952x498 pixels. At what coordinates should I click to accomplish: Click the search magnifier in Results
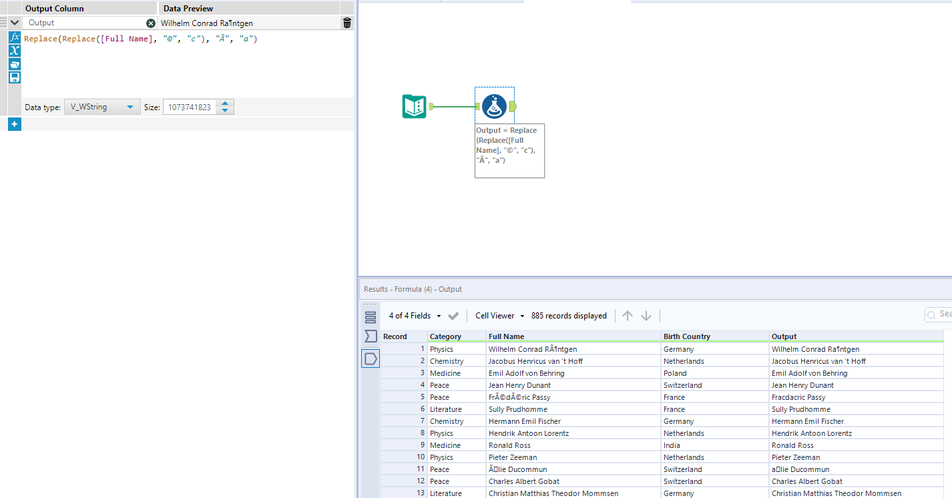tap(931, 315)
